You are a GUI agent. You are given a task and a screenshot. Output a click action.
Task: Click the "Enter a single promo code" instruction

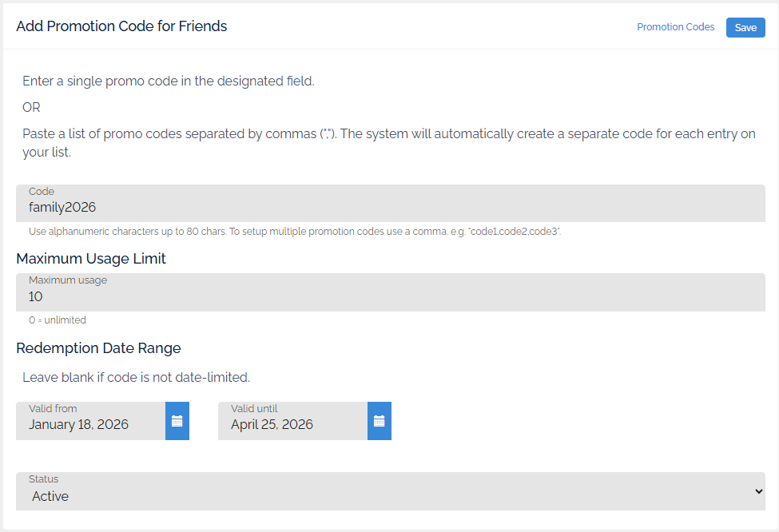168,81
